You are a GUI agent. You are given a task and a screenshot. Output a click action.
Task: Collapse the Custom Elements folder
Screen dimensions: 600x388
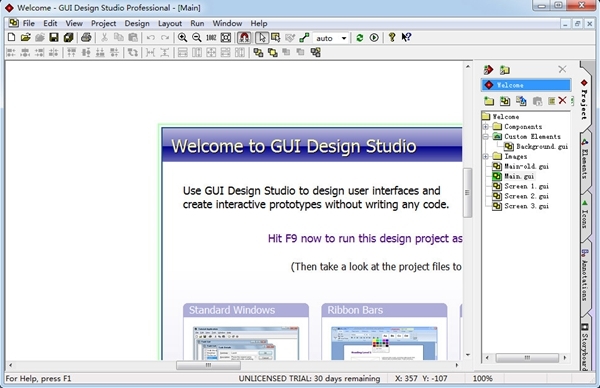(486, 136)
